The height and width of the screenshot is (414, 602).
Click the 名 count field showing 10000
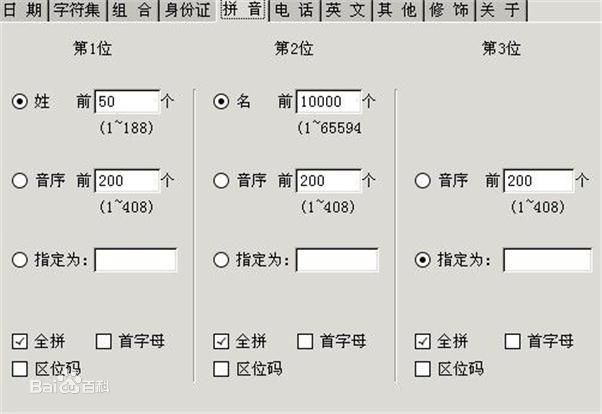pos(329,102)
